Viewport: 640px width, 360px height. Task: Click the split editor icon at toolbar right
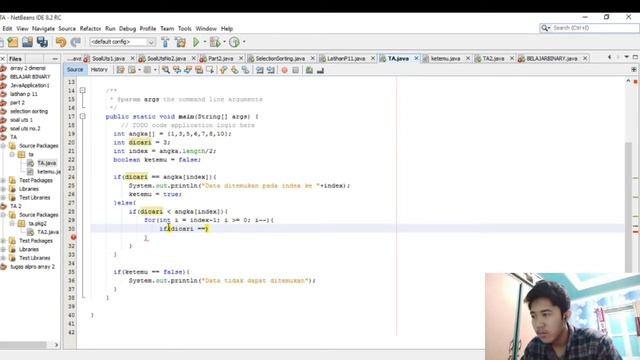(633, 70)
